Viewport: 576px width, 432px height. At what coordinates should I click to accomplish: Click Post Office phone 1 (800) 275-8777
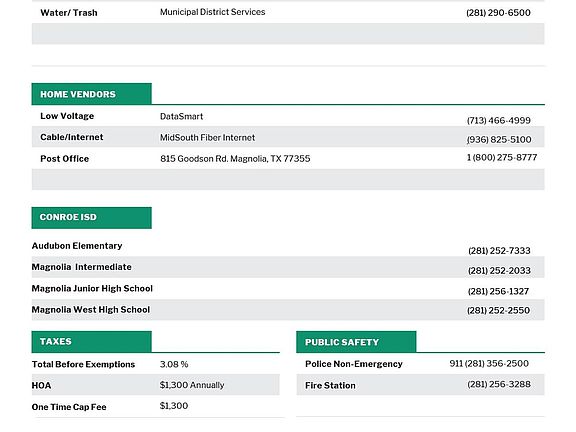[x=502, y=158]
